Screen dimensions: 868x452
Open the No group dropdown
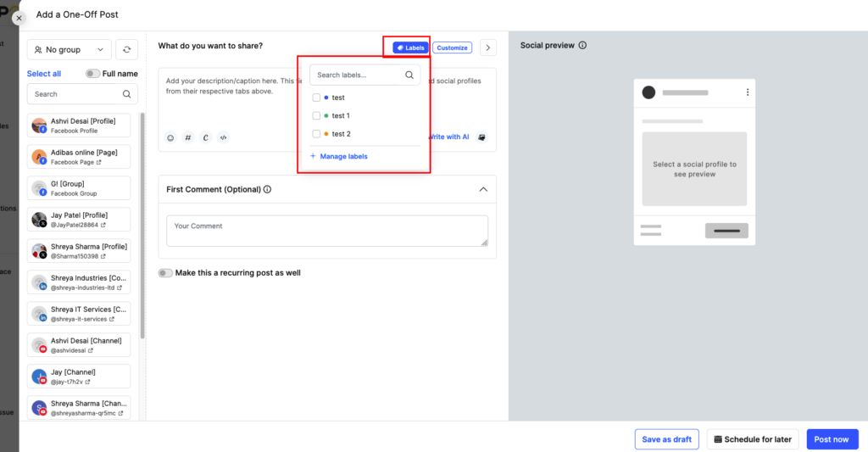point(70,49)
